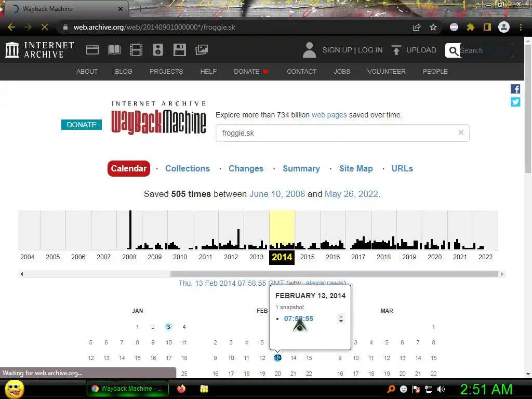Open the web pages link
This screenshot has width=532, height=399.
[x=329, y=115]
